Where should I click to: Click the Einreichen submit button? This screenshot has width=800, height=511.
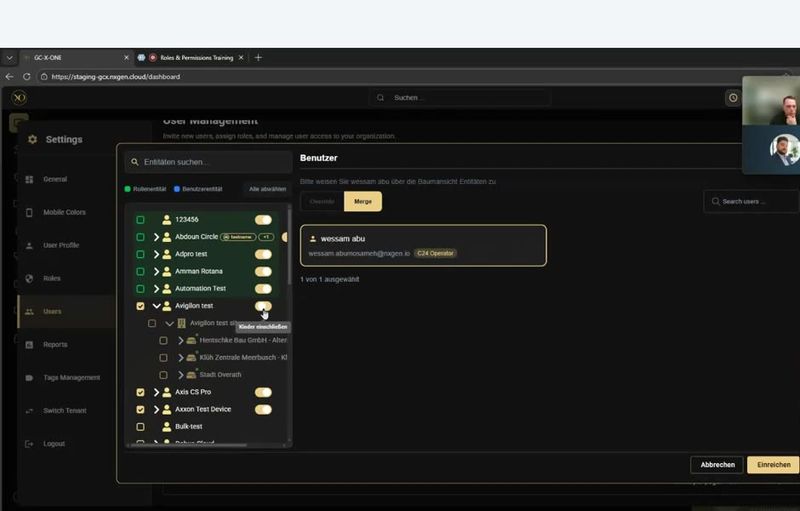pos(773,465)
